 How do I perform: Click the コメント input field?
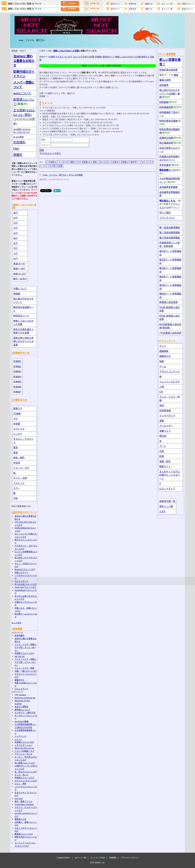pyautogui.click(x=70, y=145)
